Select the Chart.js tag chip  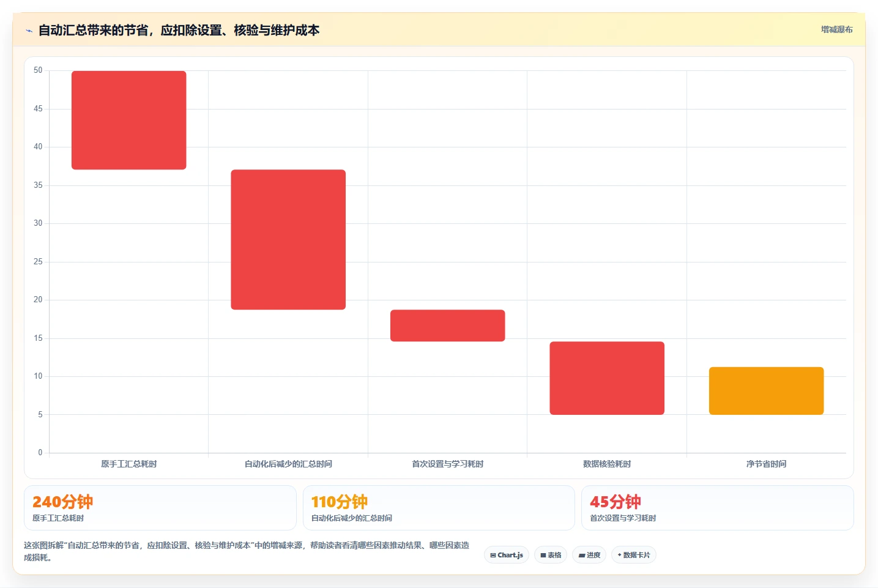click(x=507, y=555)
